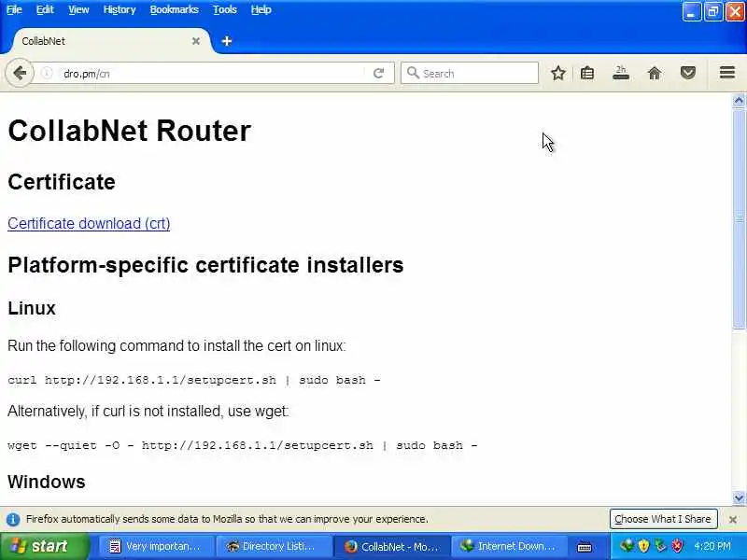Go to the Firefox home page
The height and width of the screenshot is (560, 747).
tap(655, 74)
